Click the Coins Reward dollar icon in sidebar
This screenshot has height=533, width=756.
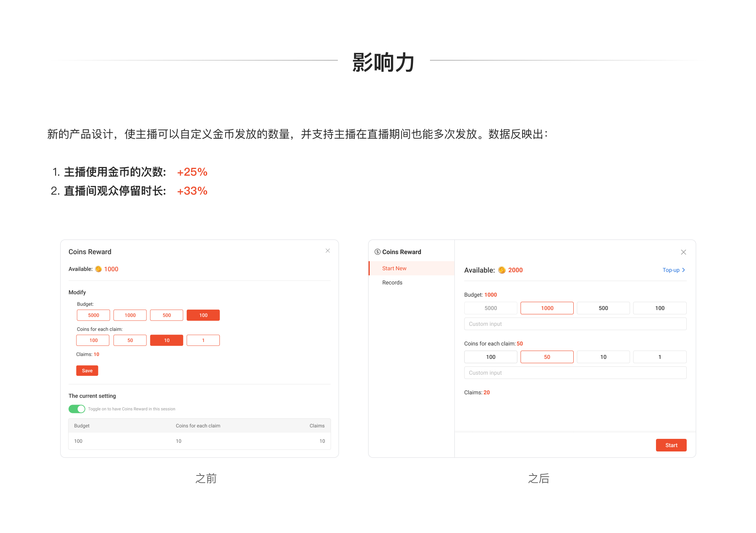377,252
